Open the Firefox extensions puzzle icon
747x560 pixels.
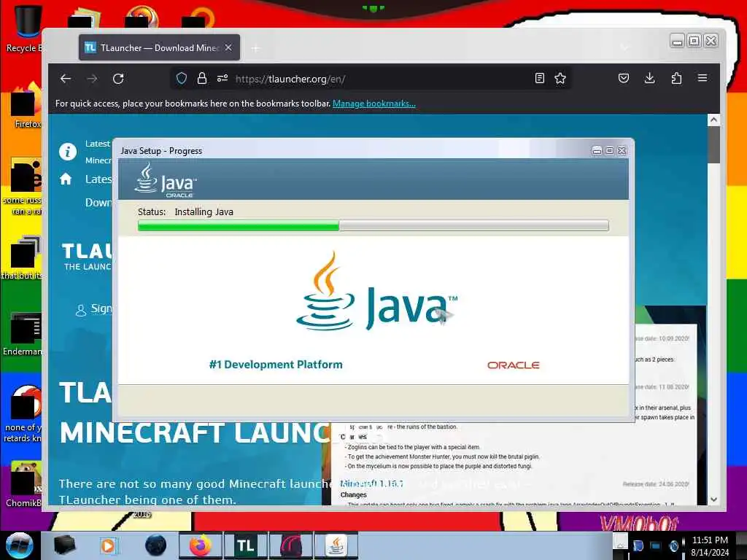pyautogui.click(x=676, y=78)
